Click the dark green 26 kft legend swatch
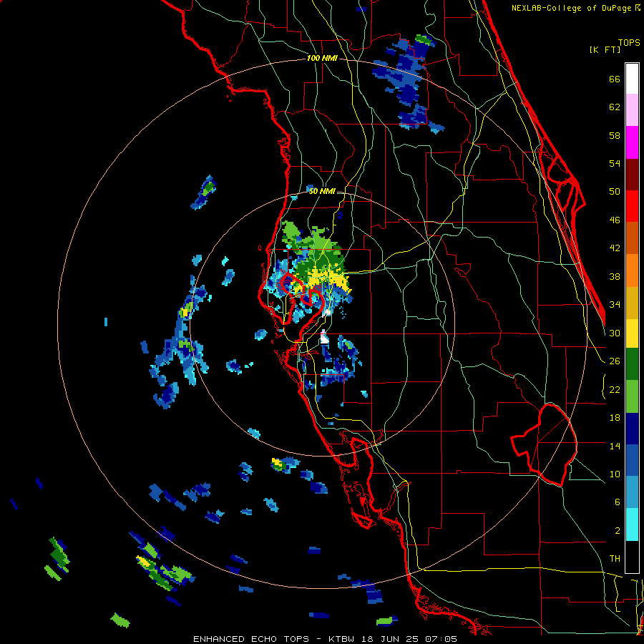644x644 pixels. [x=632, y=364]
